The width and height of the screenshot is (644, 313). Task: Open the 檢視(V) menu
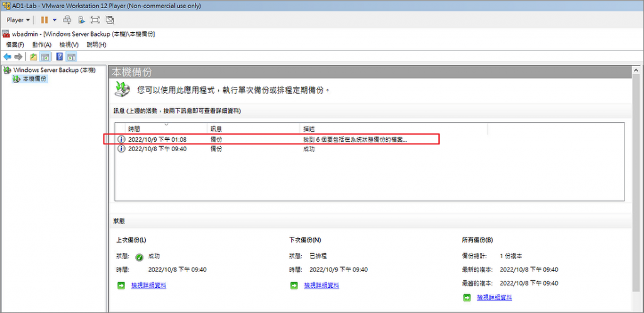69,45
